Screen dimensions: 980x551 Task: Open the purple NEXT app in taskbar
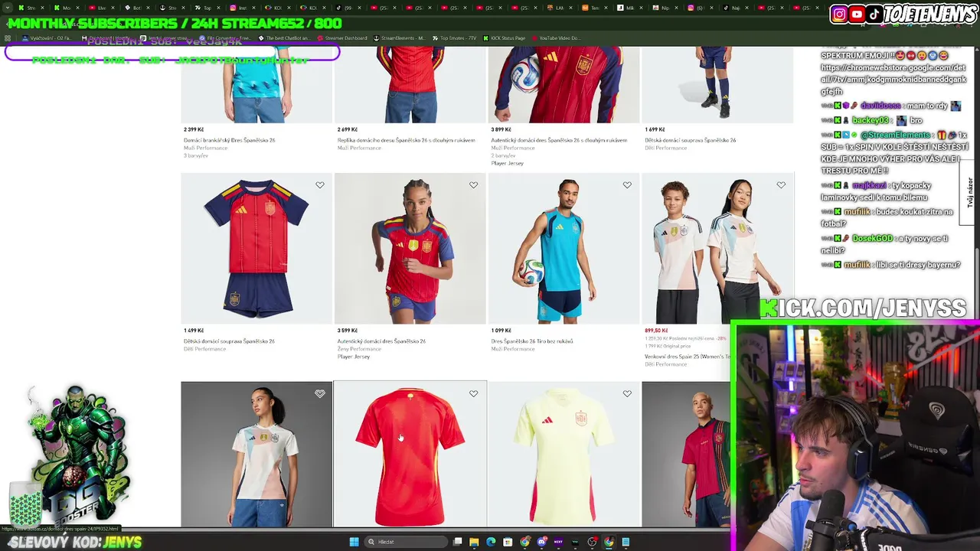click(x=558, y=542)
